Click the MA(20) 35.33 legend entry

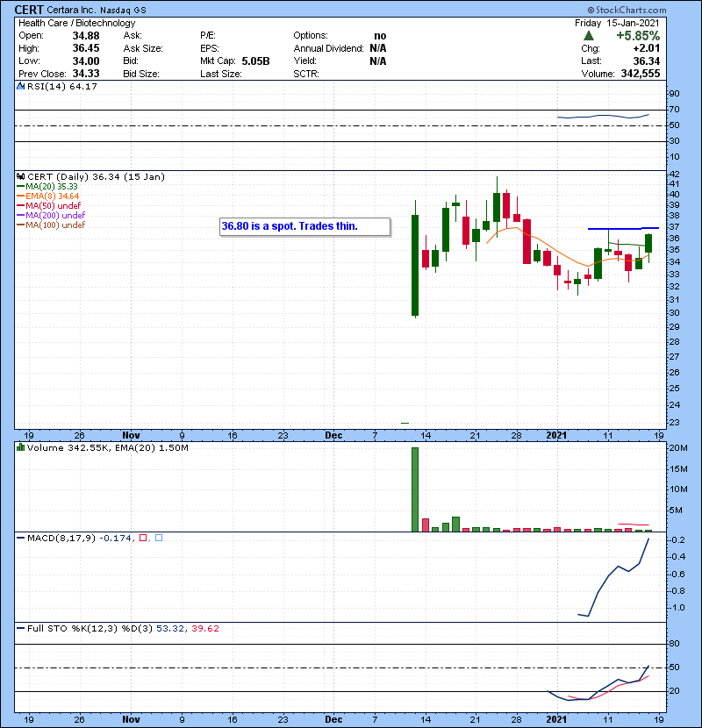[47, 187]
